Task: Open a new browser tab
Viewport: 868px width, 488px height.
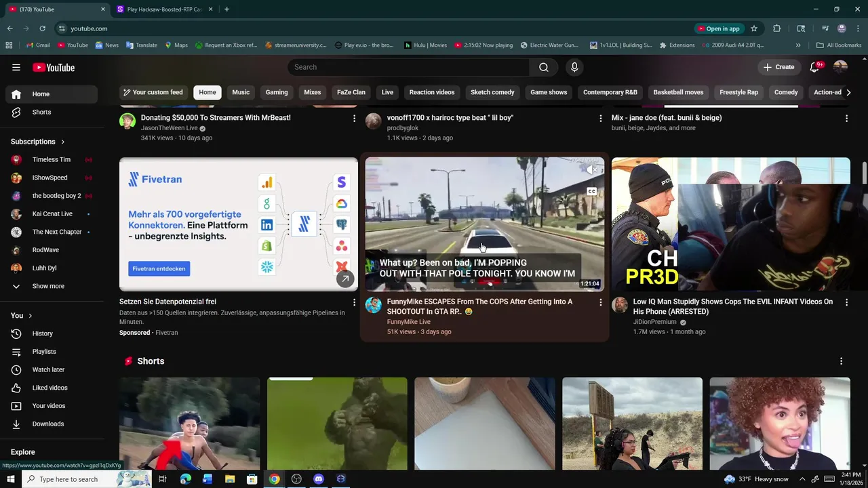Action: click(x=226, y=9)
